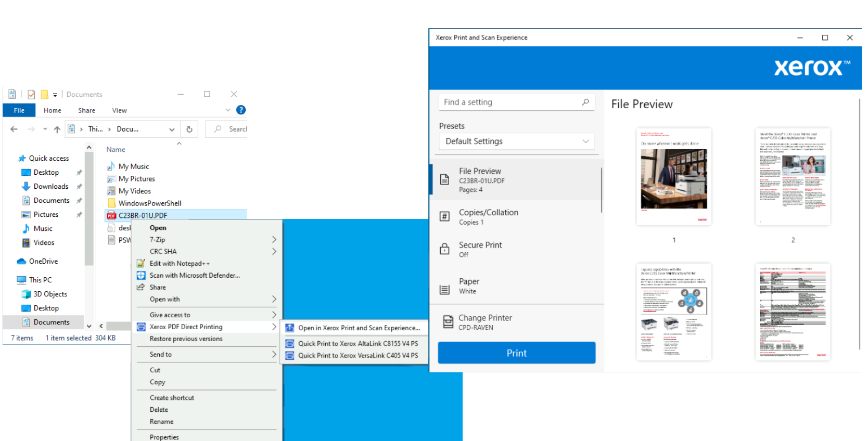Click the Xerox PDF Direct Printing icon

(141, 327)
